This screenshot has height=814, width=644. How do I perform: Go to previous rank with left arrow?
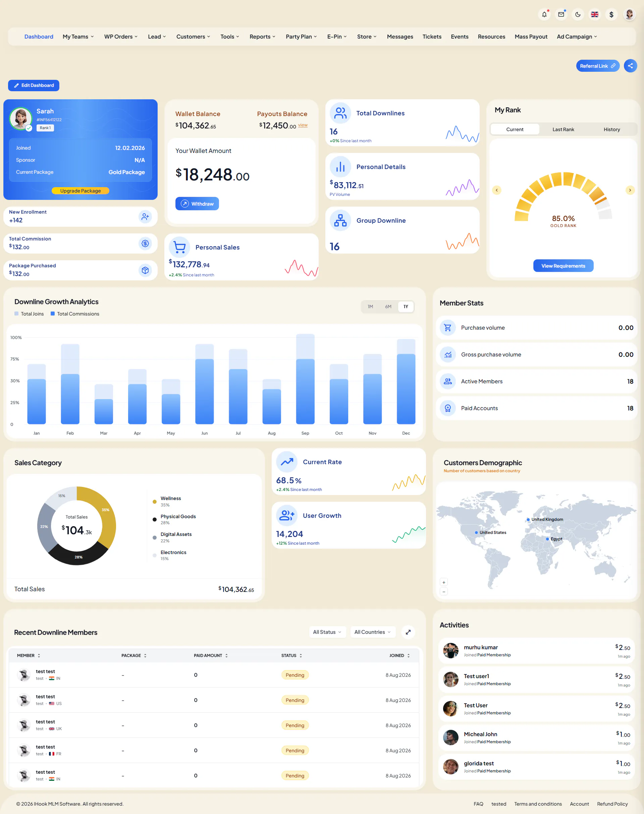tap(496, 190)
